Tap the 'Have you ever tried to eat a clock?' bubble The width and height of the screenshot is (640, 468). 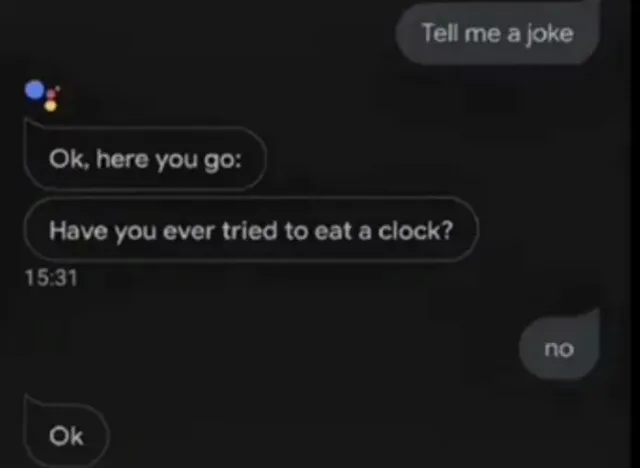click(251, 230)
